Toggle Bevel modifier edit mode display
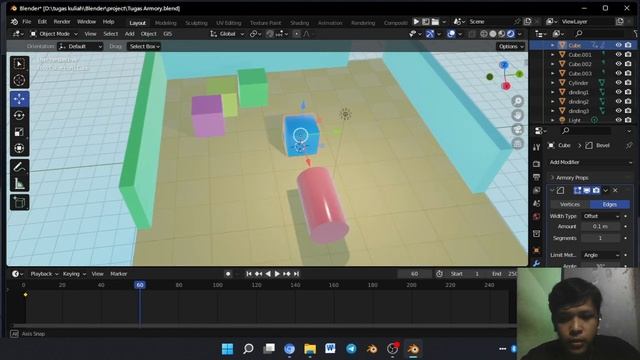 (x=577, y=190)
